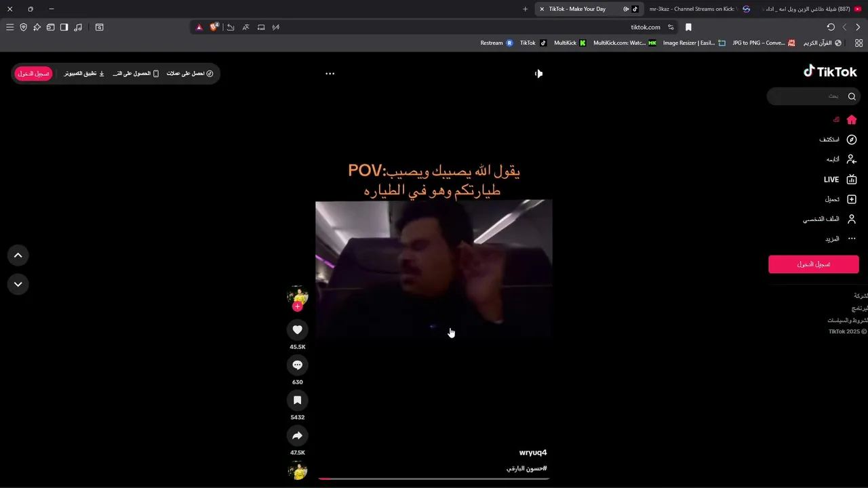
Task: Like the video using the heart icon
Action: click(297, 329)
